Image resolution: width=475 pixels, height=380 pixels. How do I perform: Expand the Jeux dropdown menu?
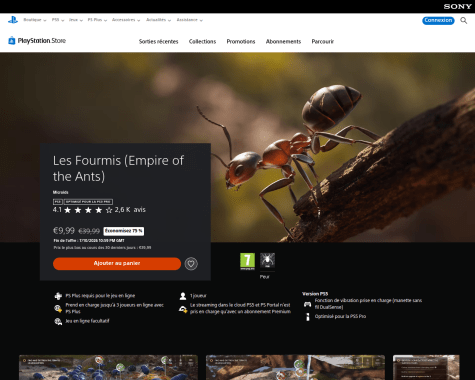point(76,20)
